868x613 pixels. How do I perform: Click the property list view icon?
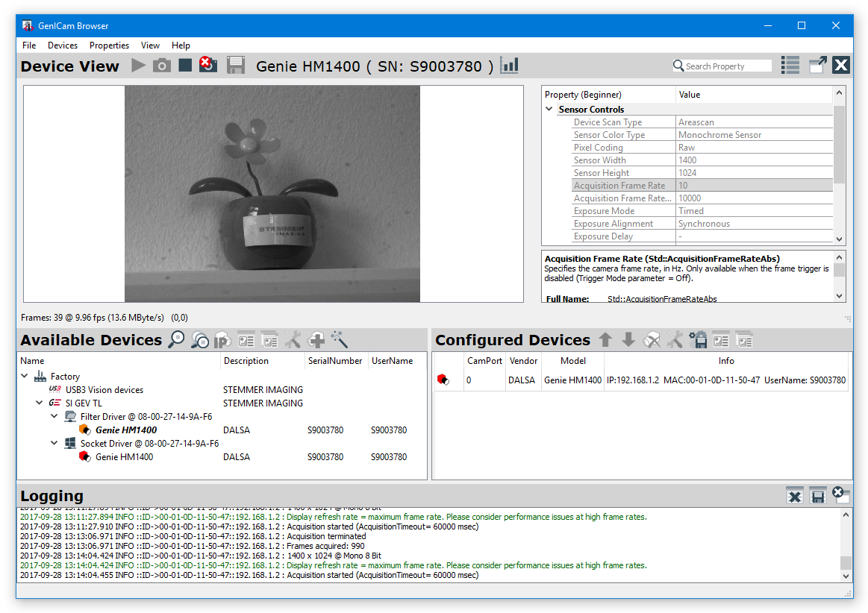[x=790, y=66]
